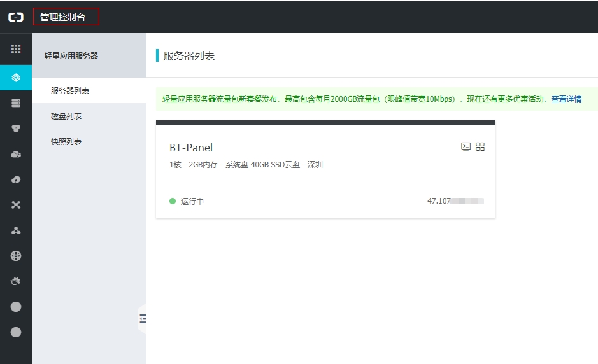This screenshot has height=364, width=598.
Task: Click the last gray circle sidebar icon
Action: coord(16,332)
